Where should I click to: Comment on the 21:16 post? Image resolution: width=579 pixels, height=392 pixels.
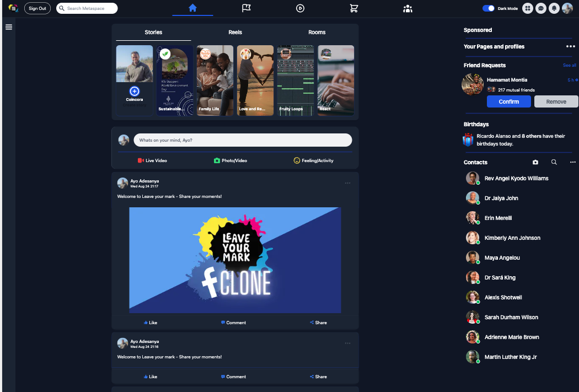tap(233, 377)
